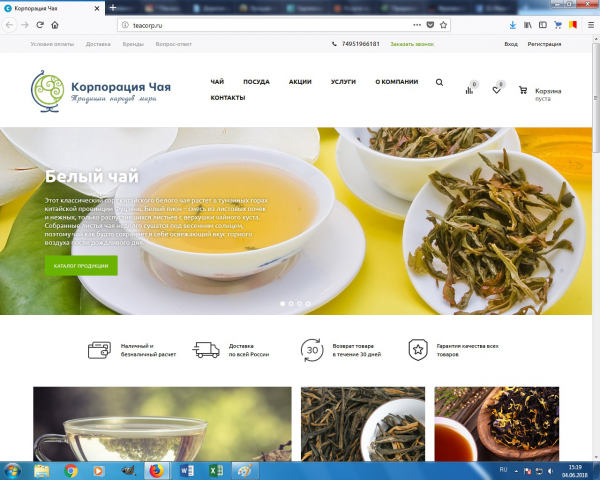Image resolution: width=600 pixels, height=480 pixels.
Task: Open the product comparison chart icon
Action: pyautogui.click(x=470, y=90)
